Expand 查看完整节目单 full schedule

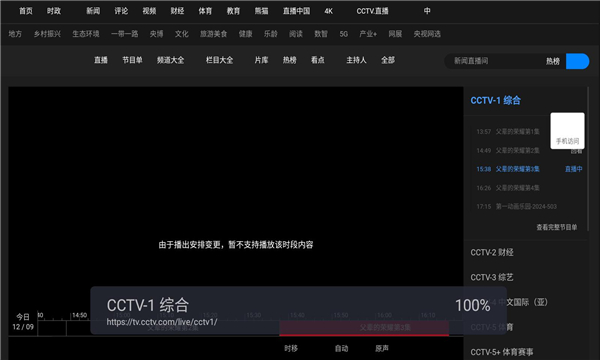tap(556, 227)
